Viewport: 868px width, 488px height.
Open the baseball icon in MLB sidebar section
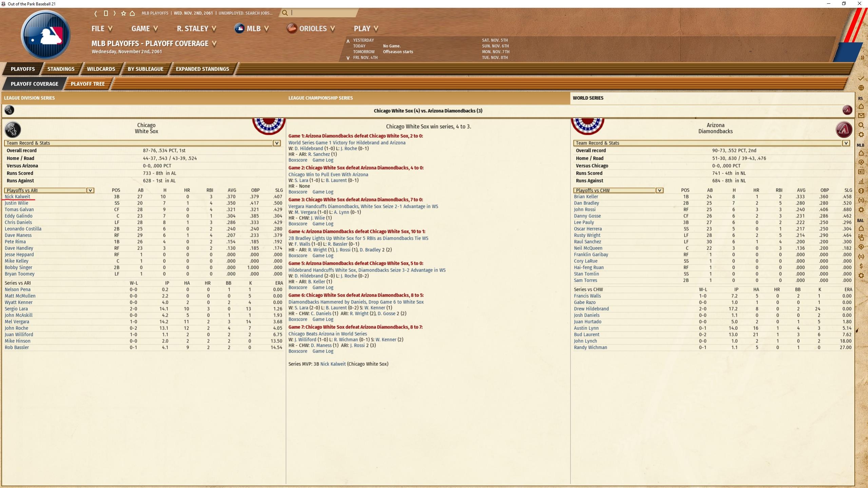pos(861,191)
